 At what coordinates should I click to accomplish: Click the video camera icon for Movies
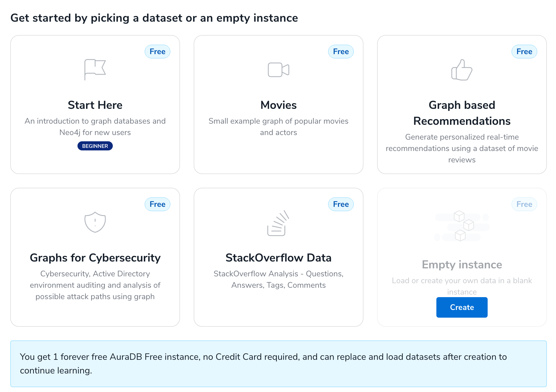278,70
